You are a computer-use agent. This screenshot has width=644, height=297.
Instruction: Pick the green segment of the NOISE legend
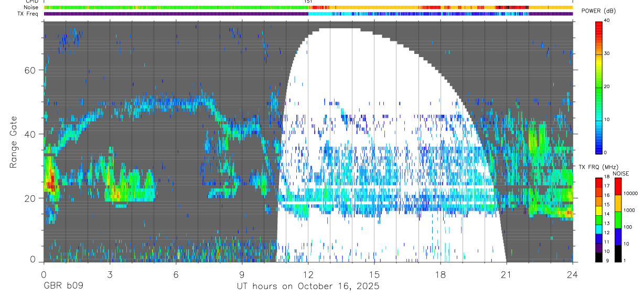point(618,220)
